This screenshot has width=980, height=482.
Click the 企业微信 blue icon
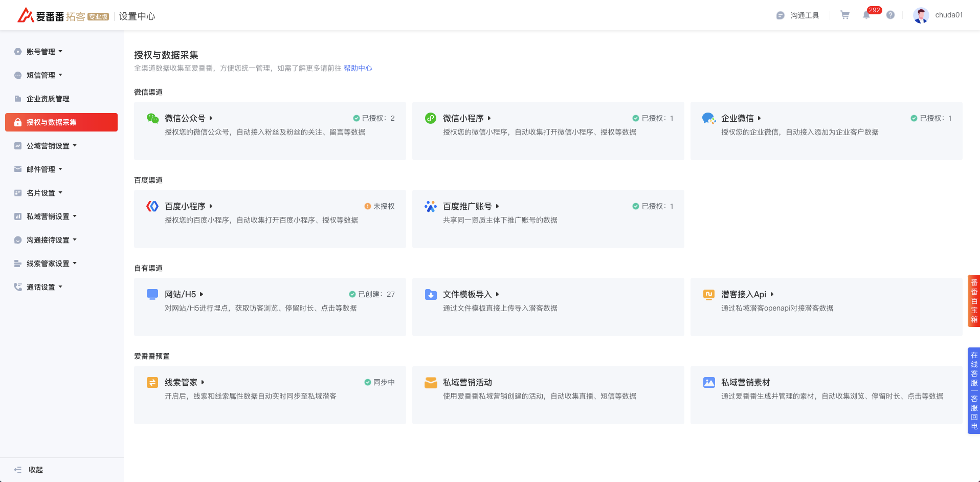coord(709,118)
